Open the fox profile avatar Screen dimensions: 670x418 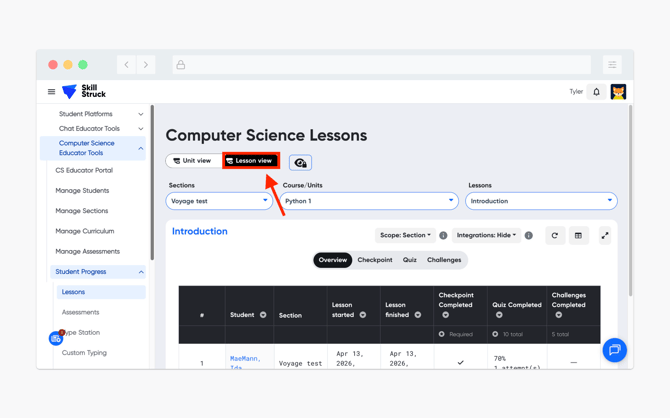pos(618,92)
